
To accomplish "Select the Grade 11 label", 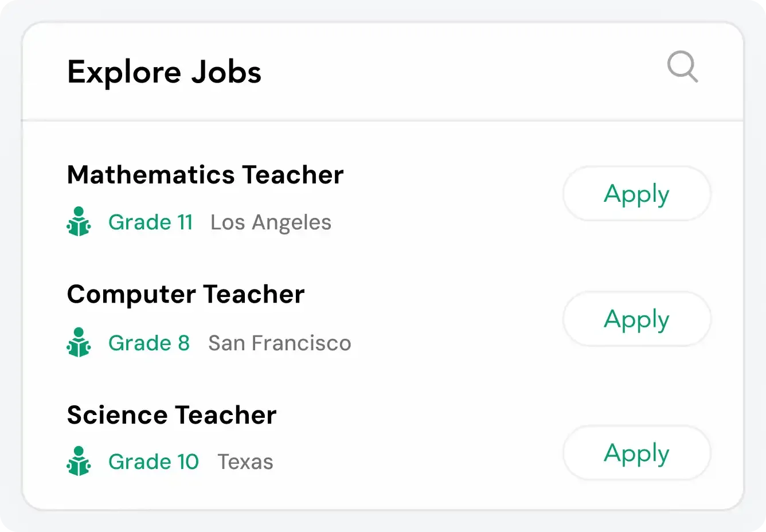I will point(150,222).
